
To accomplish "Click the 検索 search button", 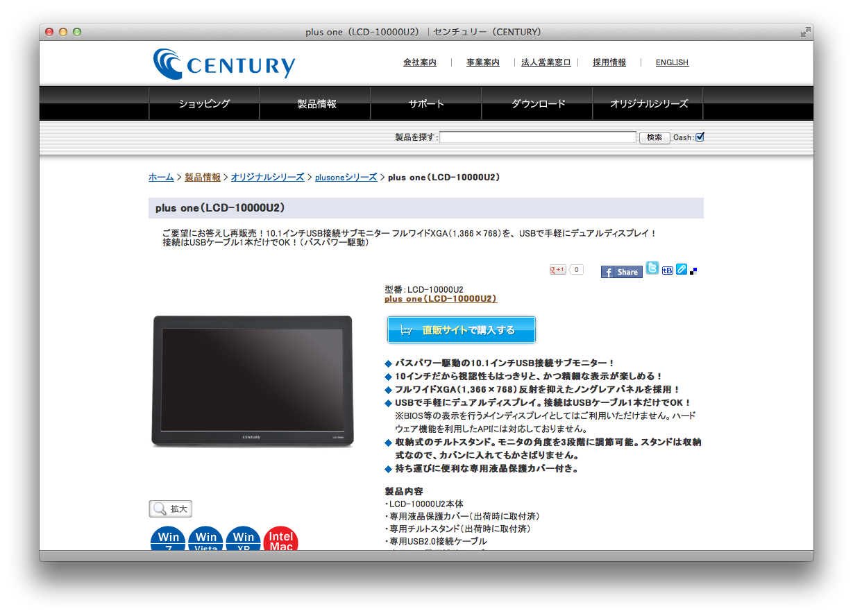I will [654, 137].
